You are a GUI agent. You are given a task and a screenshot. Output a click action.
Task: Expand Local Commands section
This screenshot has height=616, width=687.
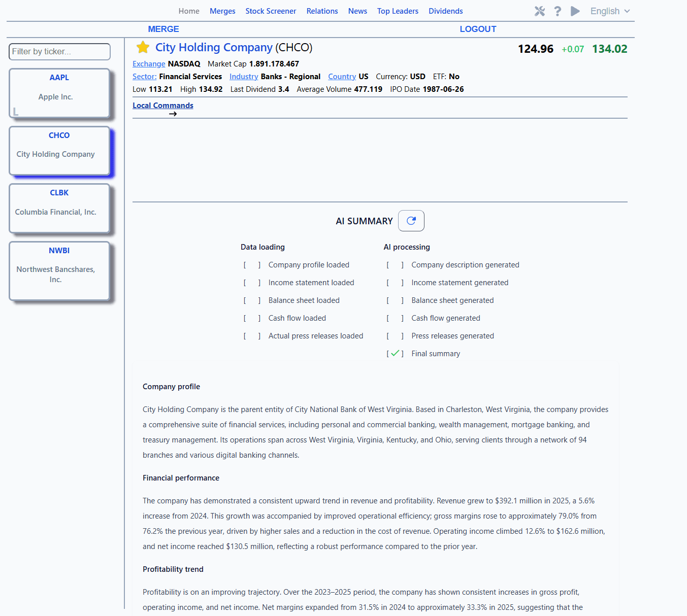[163, 106]
